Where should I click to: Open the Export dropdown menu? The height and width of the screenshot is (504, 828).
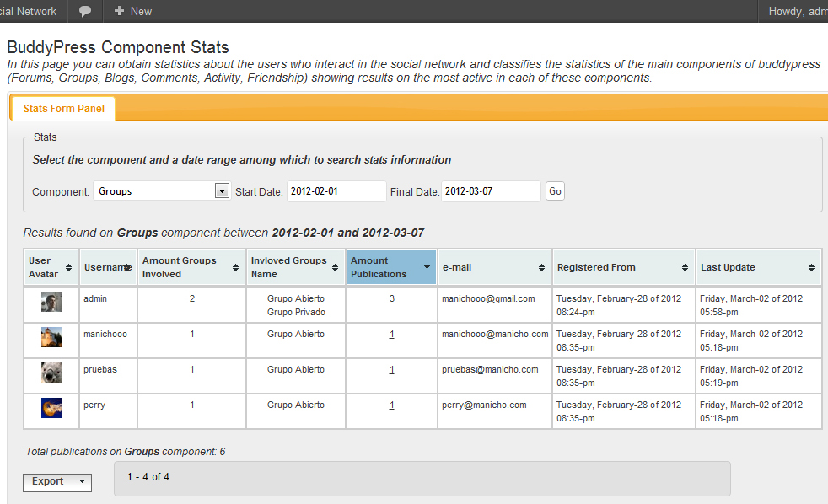click(57, 482)
